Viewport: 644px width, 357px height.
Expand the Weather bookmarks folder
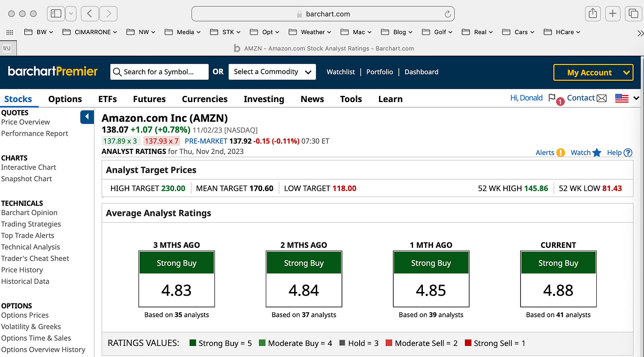[x=310, y=32]
